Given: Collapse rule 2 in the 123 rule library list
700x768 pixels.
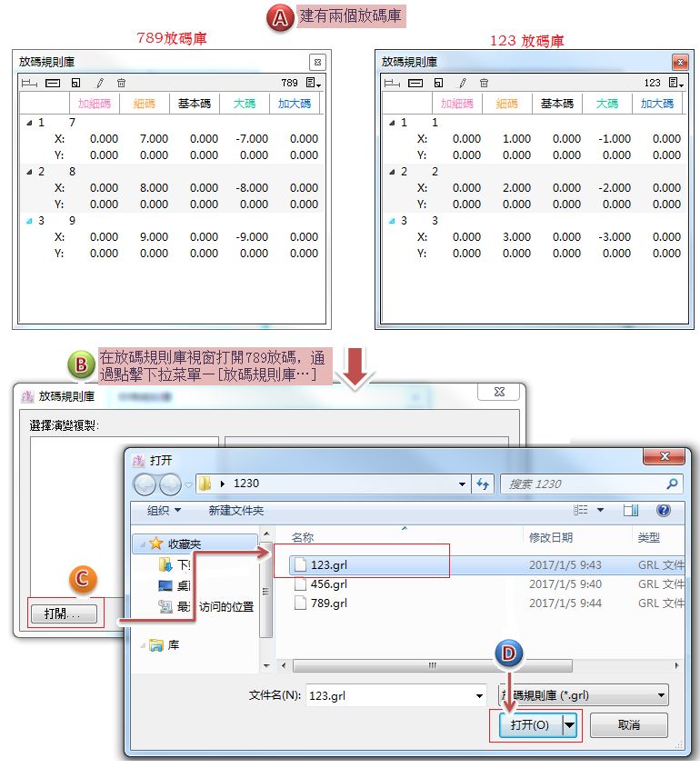Looking at the screenshot, I should [x=391, y=172].
